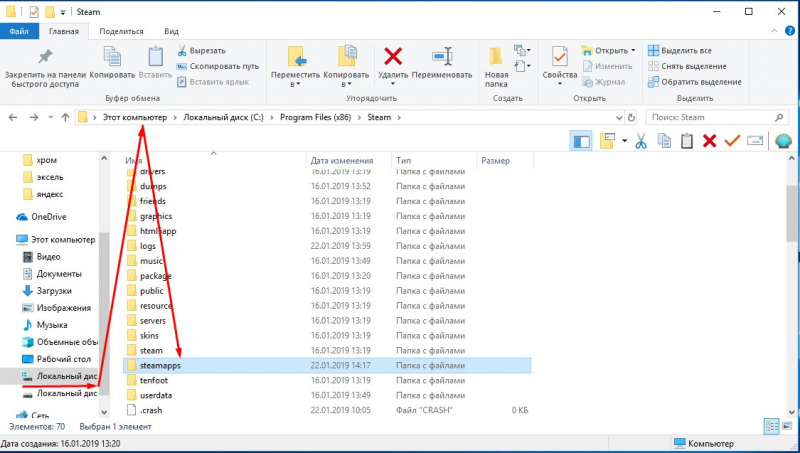Screen dimensions: 800x453
Task: Switch to large icons view in status bar
Action: coord(787,426)
